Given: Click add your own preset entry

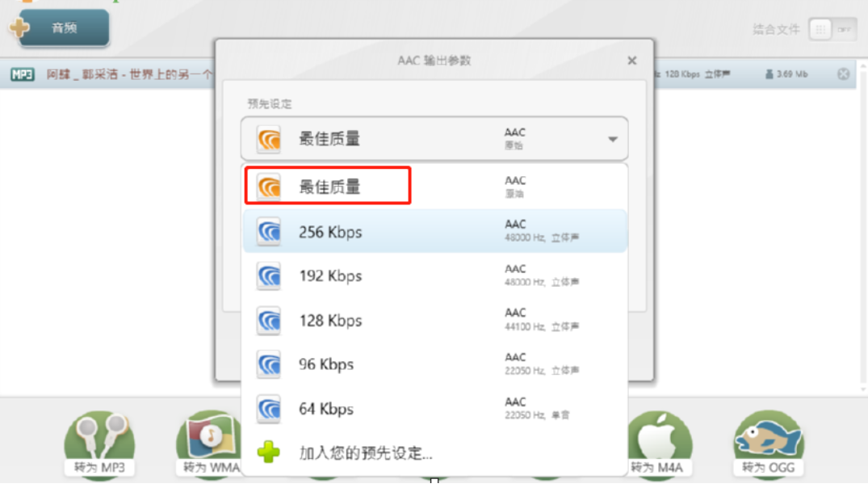Looking at the screenshot, I should (x=435, y=452).
